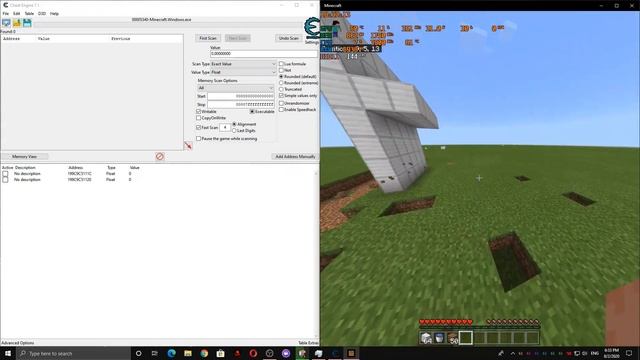The height and width of the screenshot is (360, 640).
Task: Click the red arrow add-to-list icon
Action: (x=188, y=145)
